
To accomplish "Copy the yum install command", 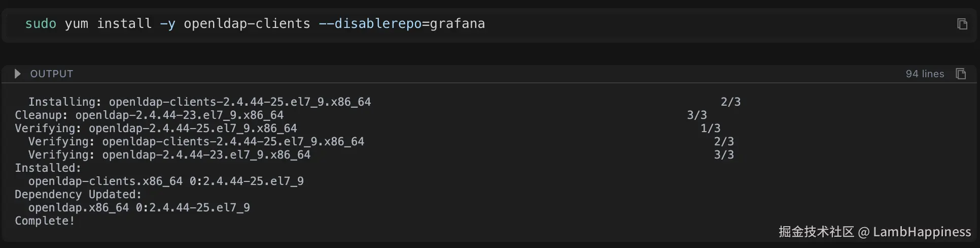I will [x=962, y=24].
